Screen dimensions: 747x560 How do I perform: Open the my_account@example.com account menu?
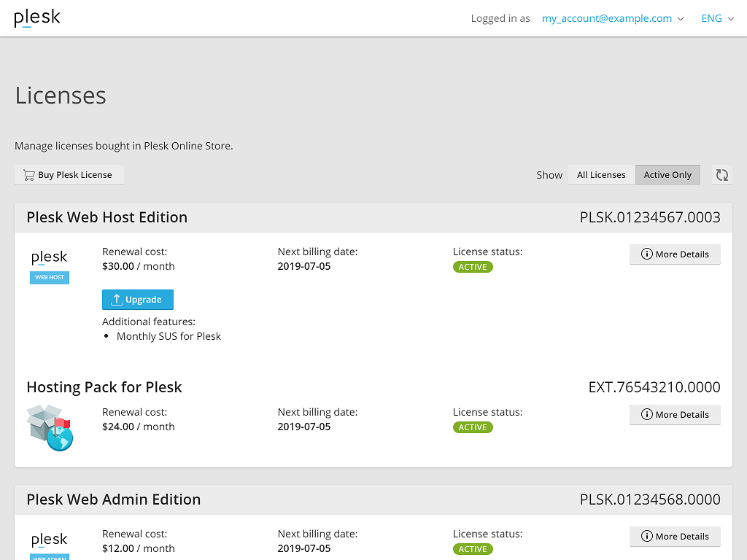tap(613, 18)
